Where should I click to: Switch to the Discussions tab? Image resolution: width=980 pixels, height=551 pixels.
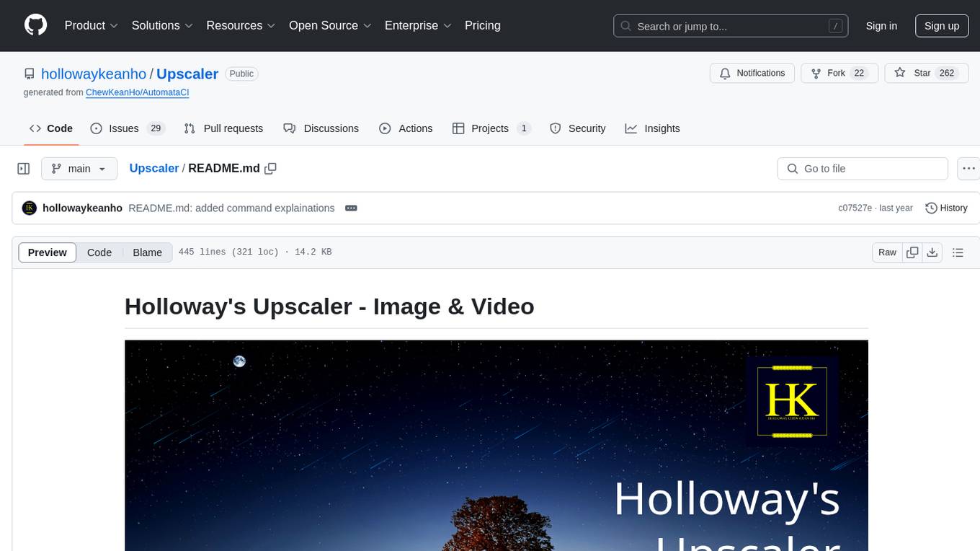point(321,128)
